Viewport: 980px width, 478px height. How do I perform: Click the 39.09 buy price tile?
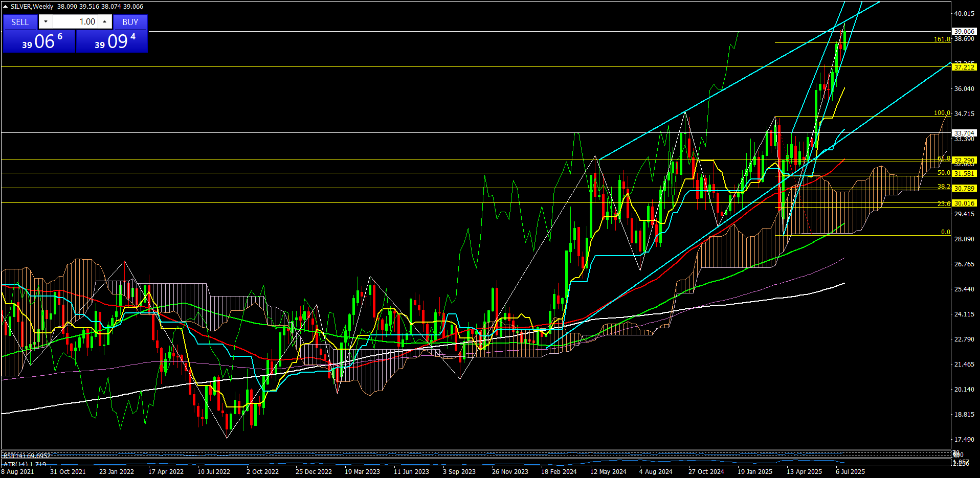[112, 41]
